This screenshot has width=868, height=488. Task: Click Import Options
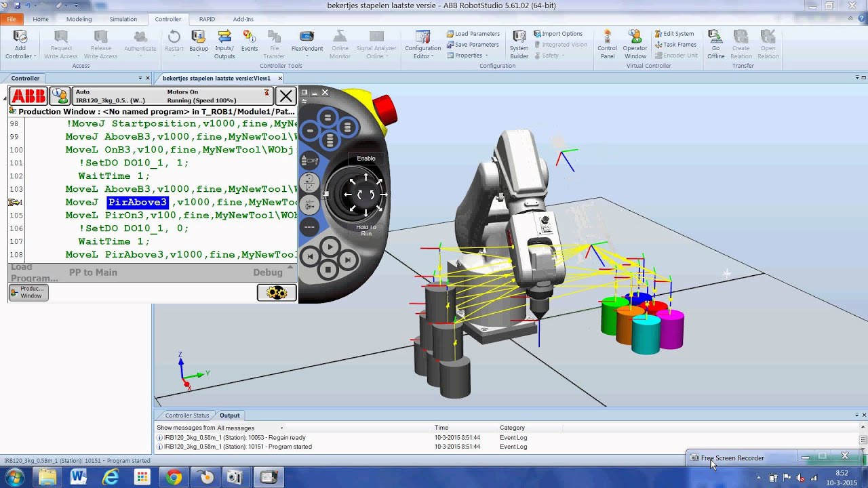[x=557, y=34]
